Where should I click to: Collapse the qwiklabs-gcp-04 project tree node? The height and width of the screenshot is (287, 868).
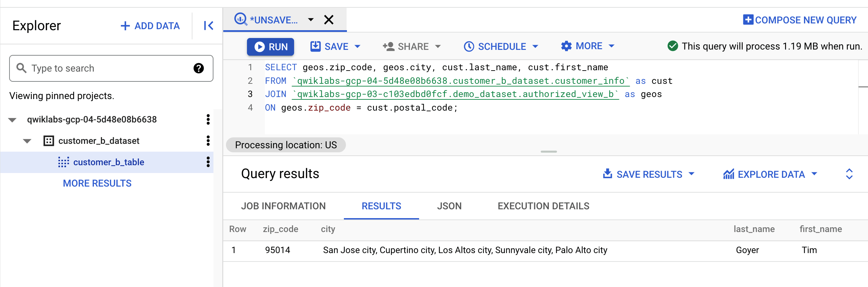click(x=13, y=120)
